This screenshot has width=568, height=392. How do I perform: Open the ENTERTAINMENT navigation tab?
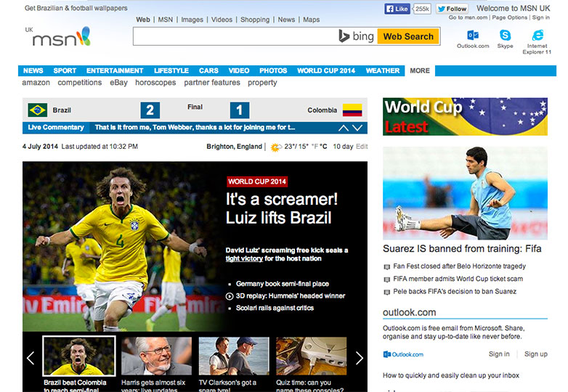click(115, 70)
